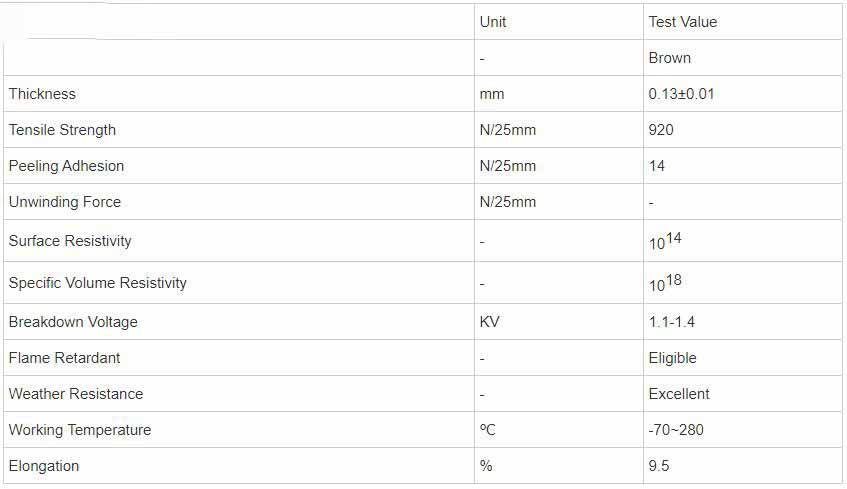Viewport: 847px width, 489px height.
Task: Click the Breakdown Voltage label
Action: tap(73, 322)
